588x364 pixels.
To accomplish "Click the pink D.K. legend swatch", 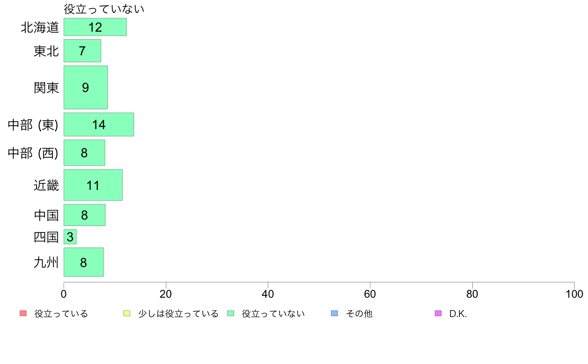I will pyautogui.click(x=438, y=314).
